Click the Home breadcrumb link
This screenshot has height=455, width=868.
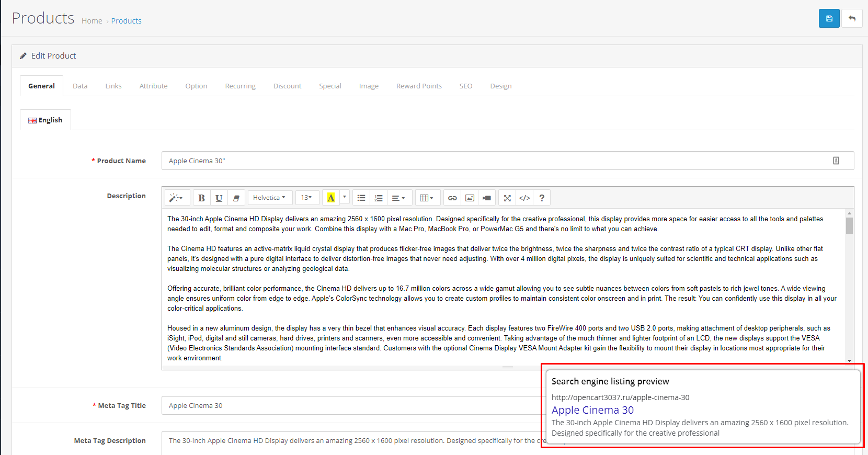click(92, 21)
